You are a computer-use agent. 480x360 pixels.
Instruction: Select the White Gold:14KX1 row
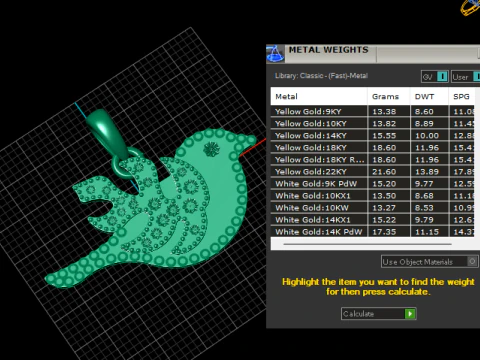point(373,219)
